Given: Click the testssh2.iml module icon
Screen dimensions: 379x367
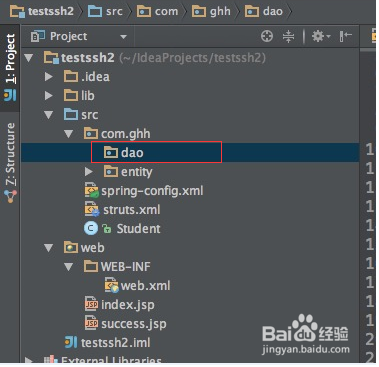Looking at the screenshot, I should 71,343.
